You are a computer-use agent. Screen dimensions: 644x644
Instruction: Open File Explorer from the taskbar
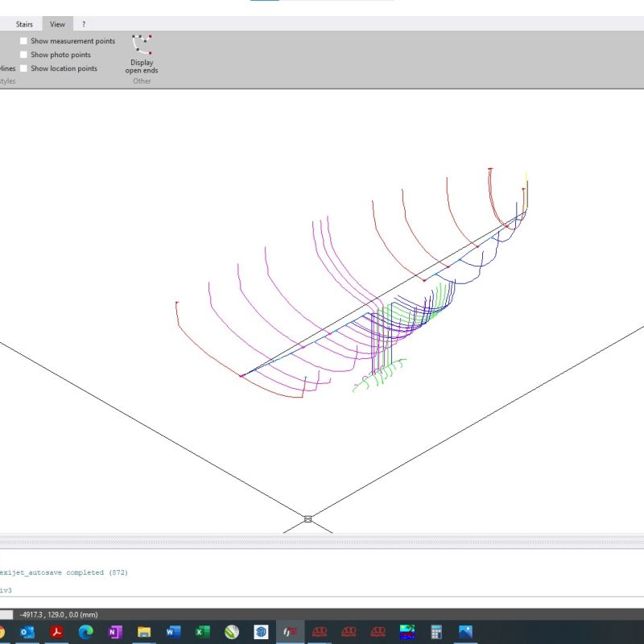click(x=144, y=632)
